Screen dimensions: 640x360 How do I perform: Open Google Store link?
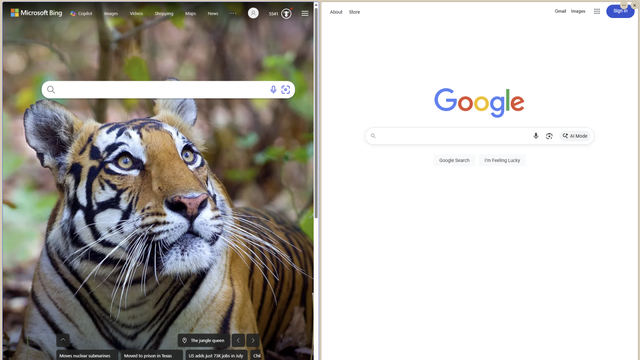click(x=354, y=12)
